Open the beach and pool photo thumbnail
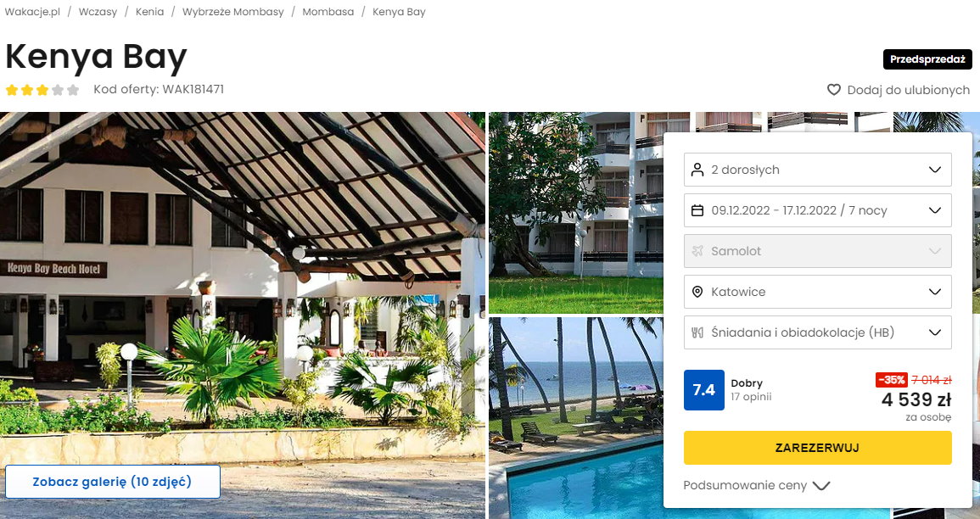This screenshot has height=519, width=980. click(x=575, y=418)
